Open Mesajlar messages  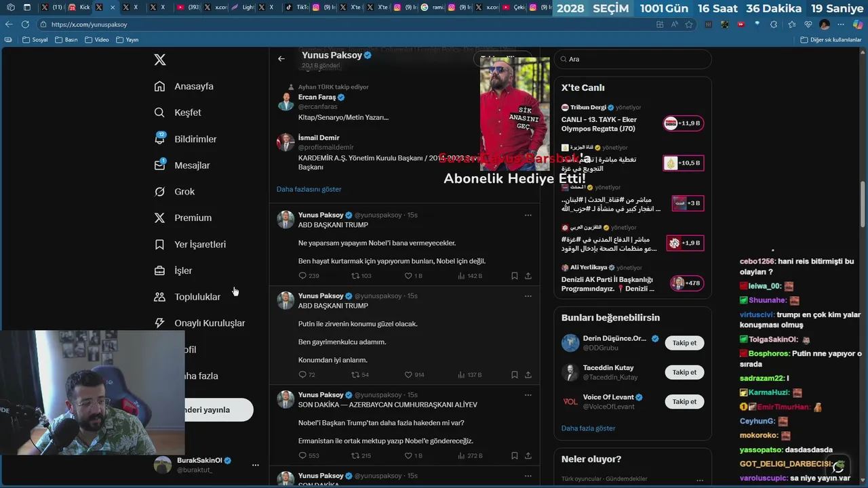point(182,165)
